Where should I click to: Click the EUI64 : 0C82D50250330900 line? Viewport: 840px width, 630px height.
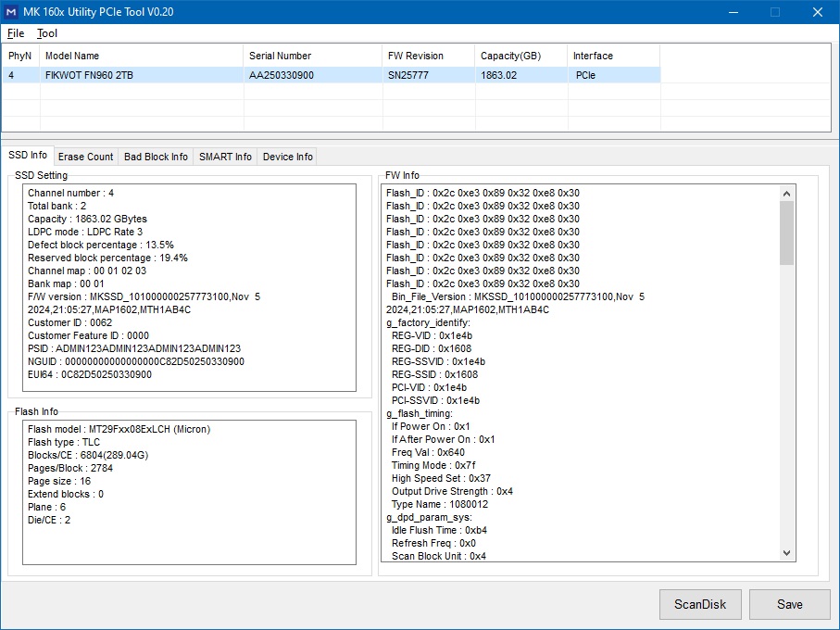click(x=90, y=374)
